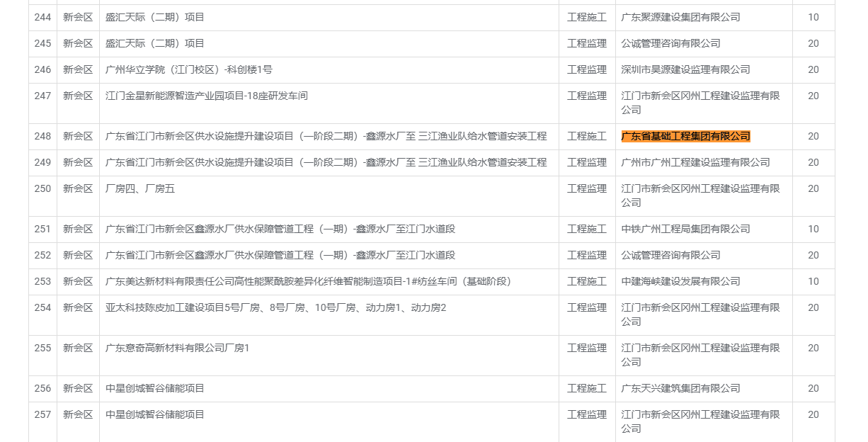Screen dimensions: 868x442
Task: Click 中铁广州工程局集团有限公司 company name
Action: (685, 229)
